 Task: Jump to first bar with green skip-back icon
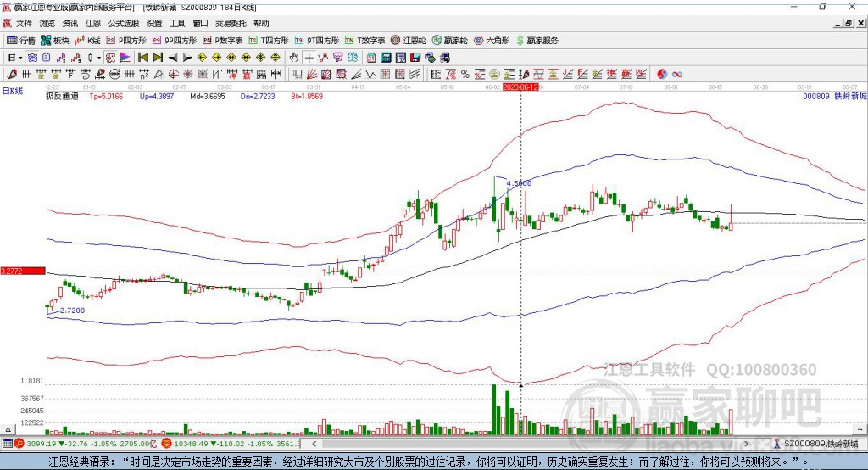142,58
